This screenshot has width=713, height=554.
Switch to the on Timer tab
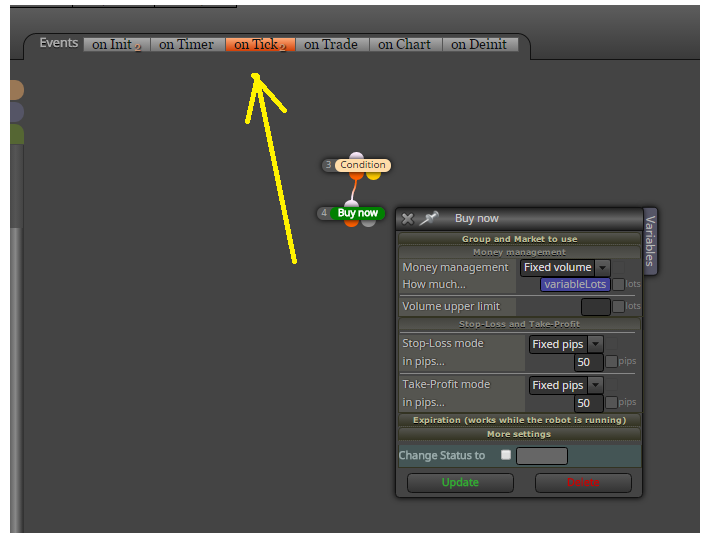tap(186, 45)
